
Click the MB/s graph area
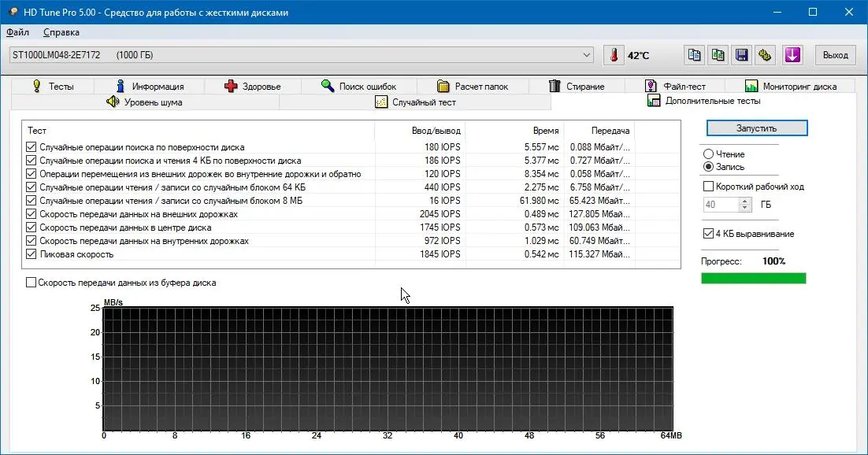[388, 368]
